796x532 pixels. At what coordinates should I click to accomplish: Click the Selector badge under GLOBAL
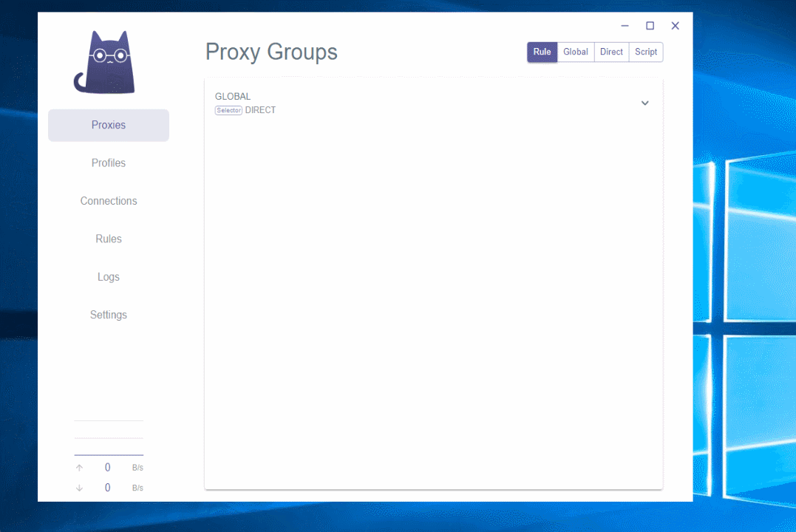pyautogui.click(x=228, y=111)
